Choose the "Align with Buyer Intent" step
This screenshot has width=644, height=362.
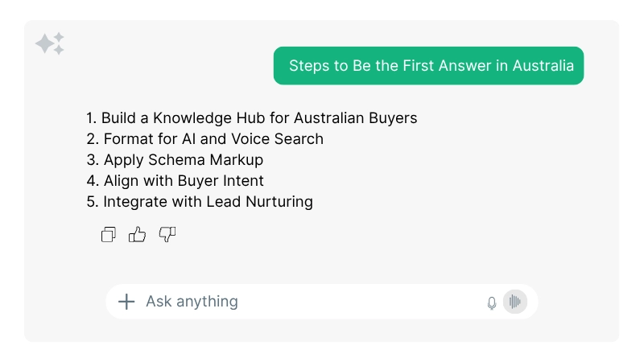tap(175, 181)
